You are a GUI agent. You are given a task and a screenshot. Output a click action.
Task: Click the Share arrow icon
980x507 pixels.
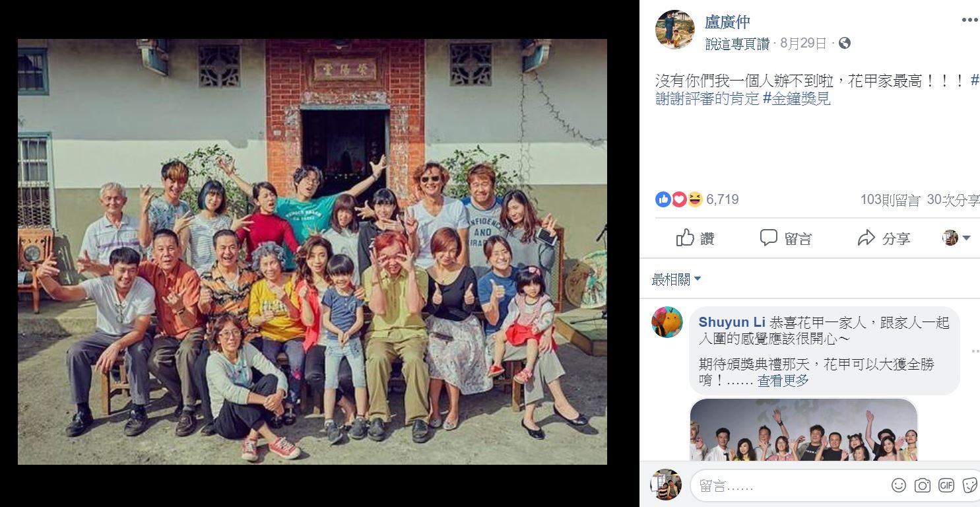[x=866, y=238]
